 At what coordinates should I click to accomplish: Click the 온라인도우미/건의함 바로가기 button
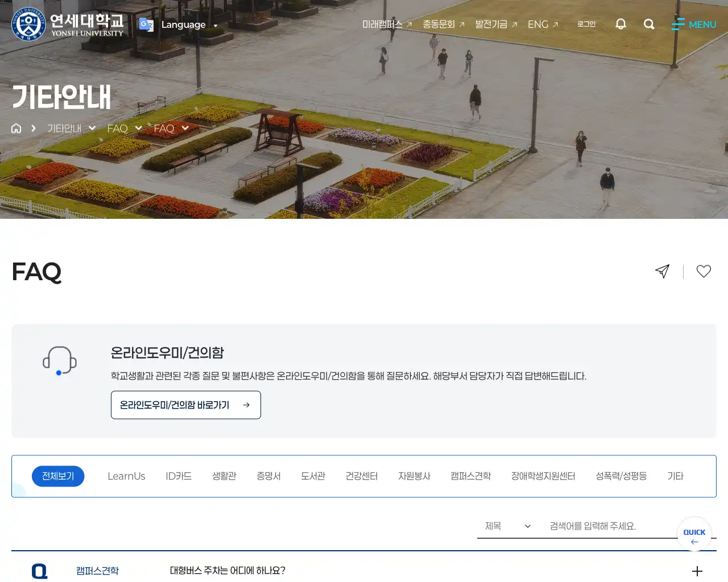pos(186,405)
